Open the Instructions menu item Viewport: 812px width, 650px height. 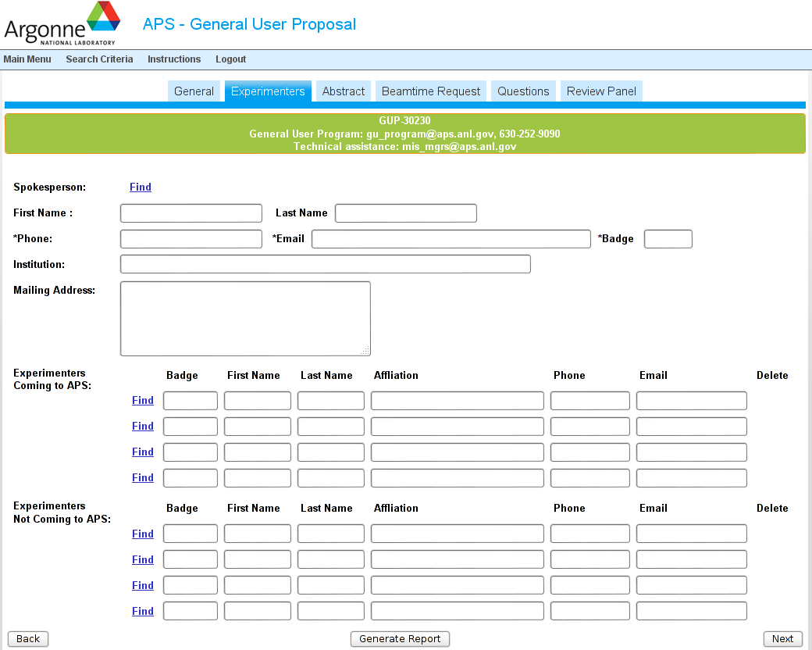pyautogui.click(x=174, y=59)
